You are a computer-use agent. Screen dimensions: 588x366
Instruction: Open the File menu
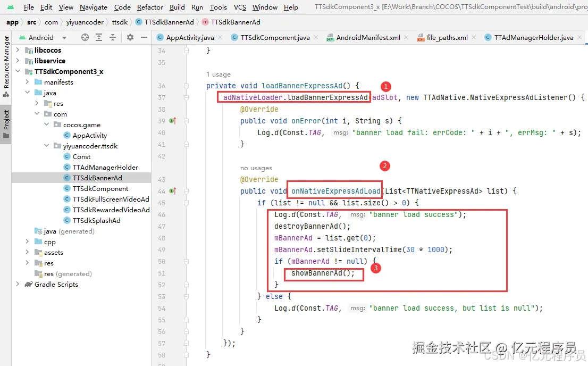[x=29, y=7]
